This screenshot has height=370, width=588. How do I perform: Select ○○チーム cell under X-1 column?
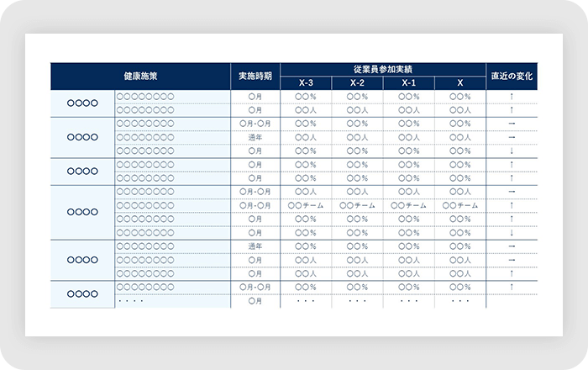coord(409,205)
